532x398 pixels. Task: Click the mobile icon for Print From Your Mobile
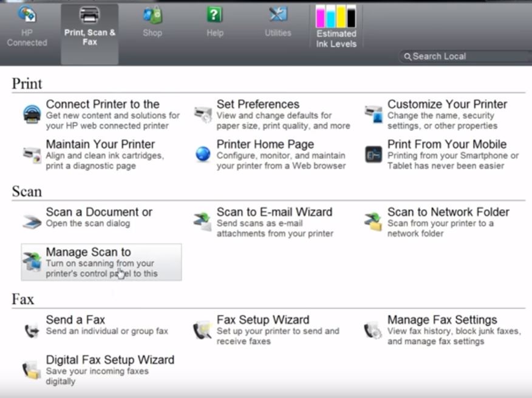[373, 153]
